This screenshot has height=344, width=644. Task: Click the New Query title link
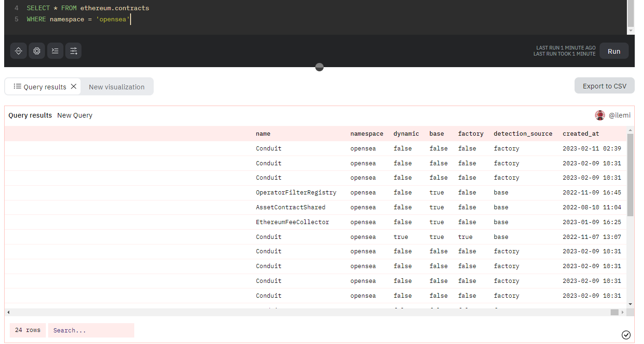(75, 115)
